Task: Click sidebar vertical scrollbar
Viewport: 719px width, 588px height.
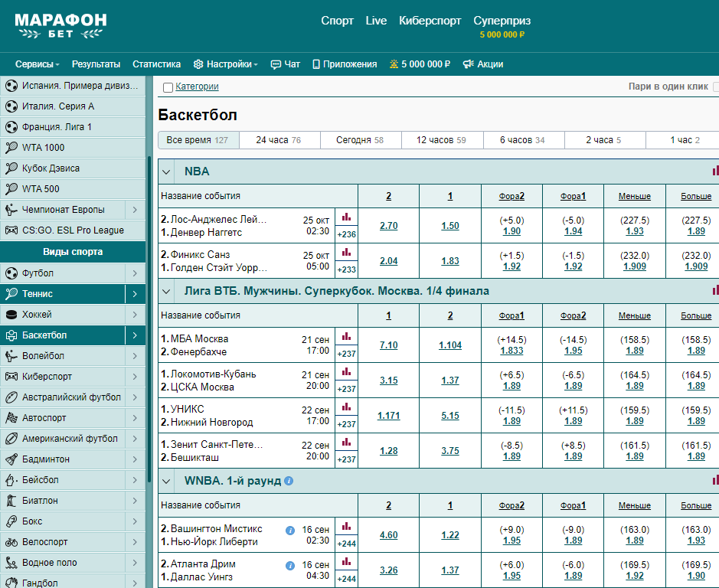Action: pos(149,318)
